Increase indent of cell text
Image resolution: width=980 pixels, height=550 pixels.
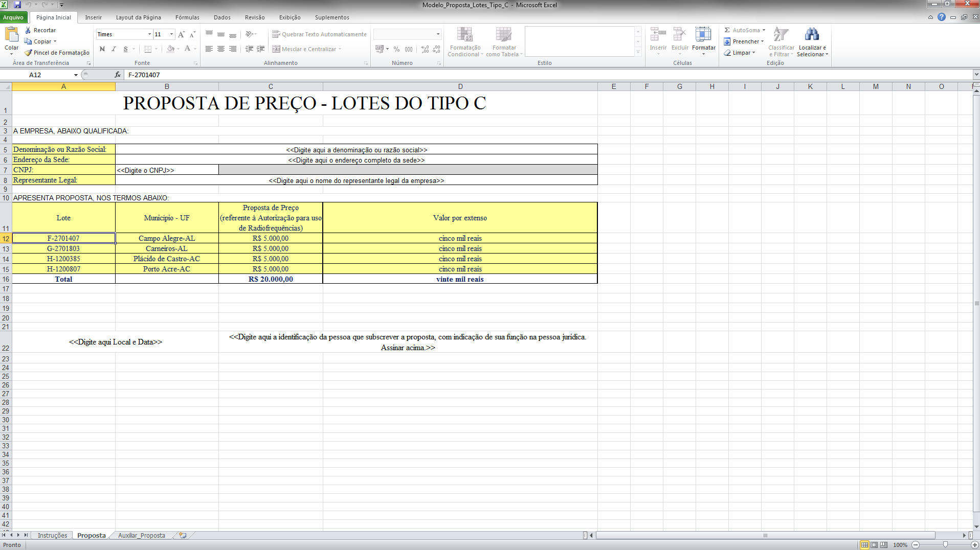(x=261, y=49)
